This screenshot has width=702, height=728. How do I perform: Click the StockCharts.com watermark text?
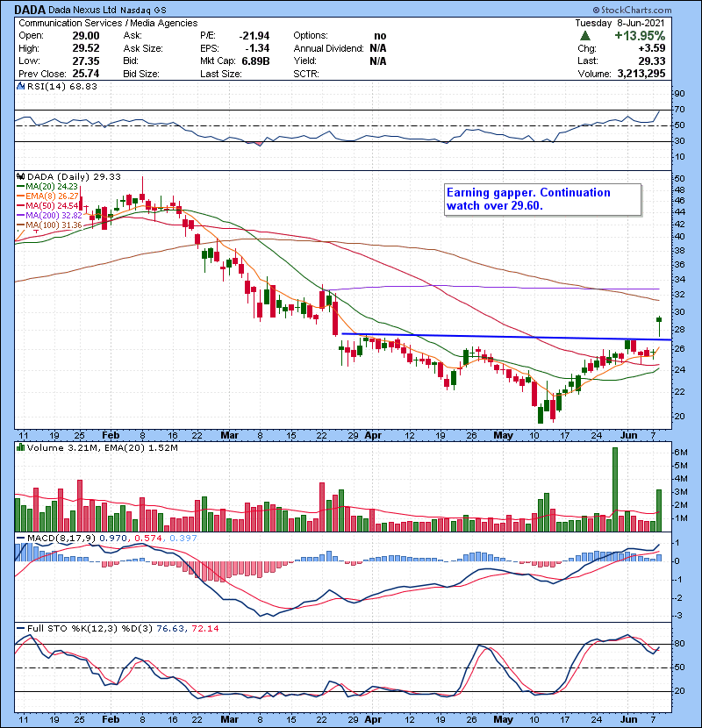click(632, 10)
